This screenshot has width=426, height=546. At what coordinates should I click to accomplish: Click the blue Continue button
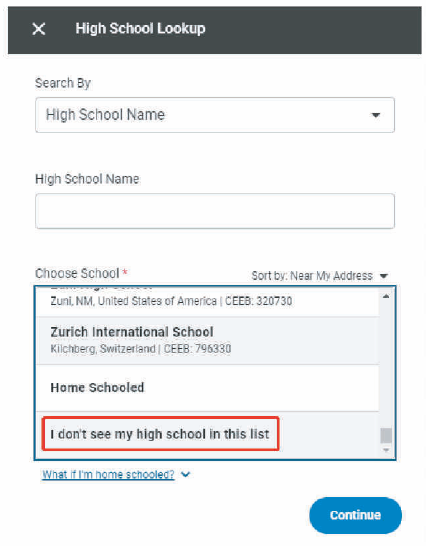[355, 515]
